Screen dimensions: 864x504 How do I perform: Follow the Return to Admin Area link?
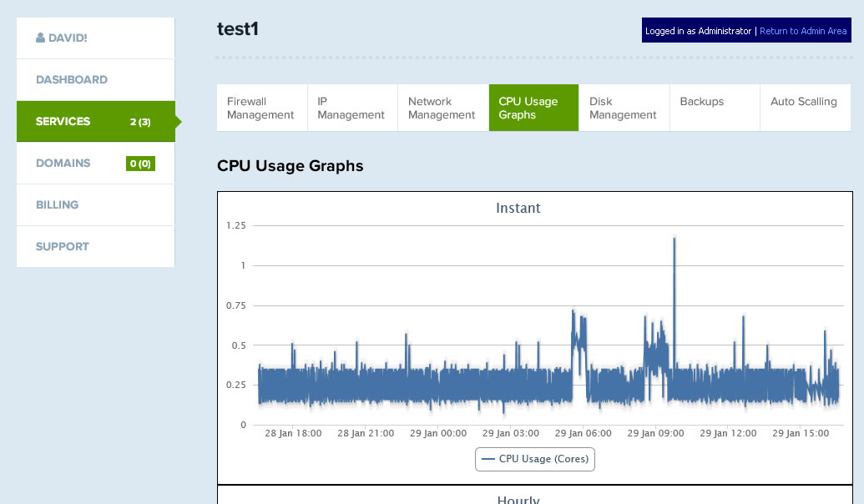(803, 31)
